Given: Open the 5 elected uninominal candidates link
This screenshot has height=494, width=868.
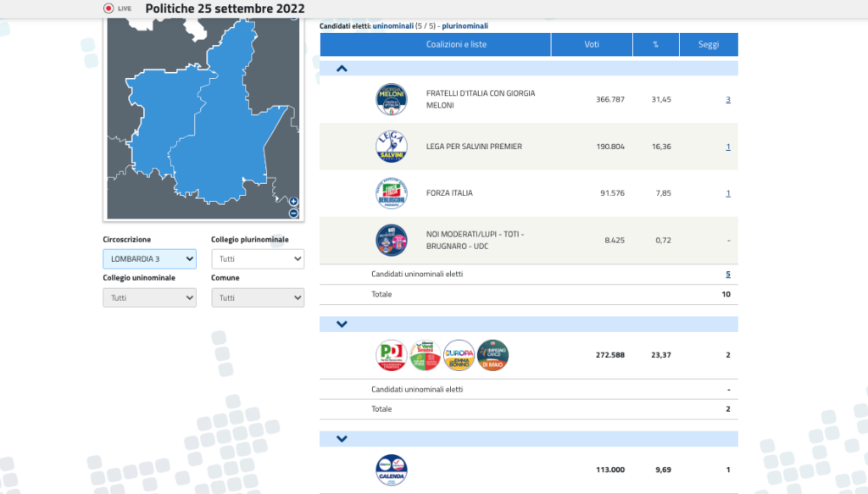Looking at the screenshot, I should click(728, 274).
